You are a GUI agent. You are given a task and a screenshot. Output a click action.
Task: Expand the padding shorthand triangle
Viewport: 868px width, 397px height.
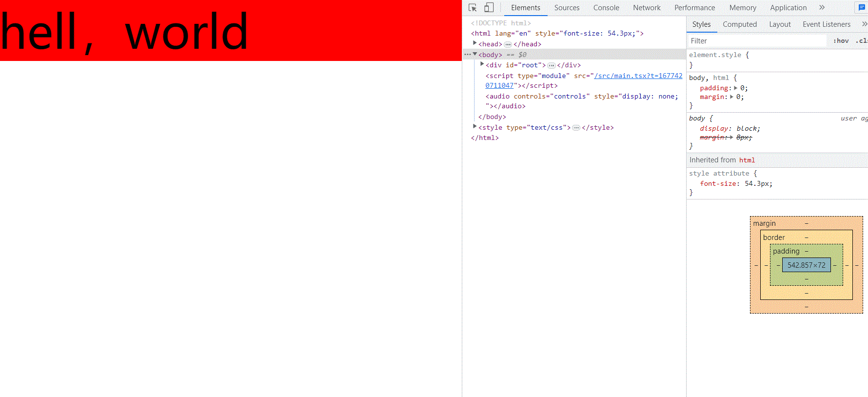(736, 88)
